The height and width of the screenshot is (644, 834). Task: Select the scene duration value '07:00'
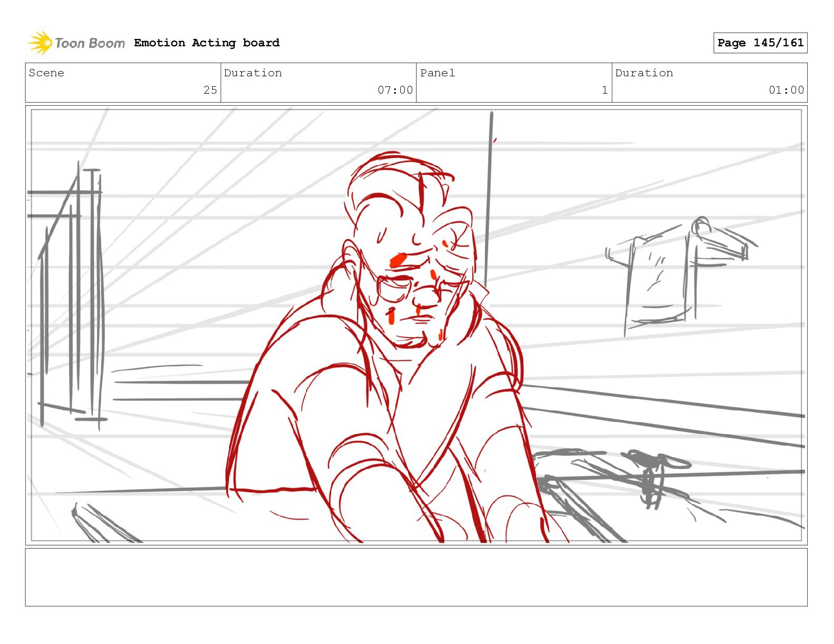tap(395, 90)
